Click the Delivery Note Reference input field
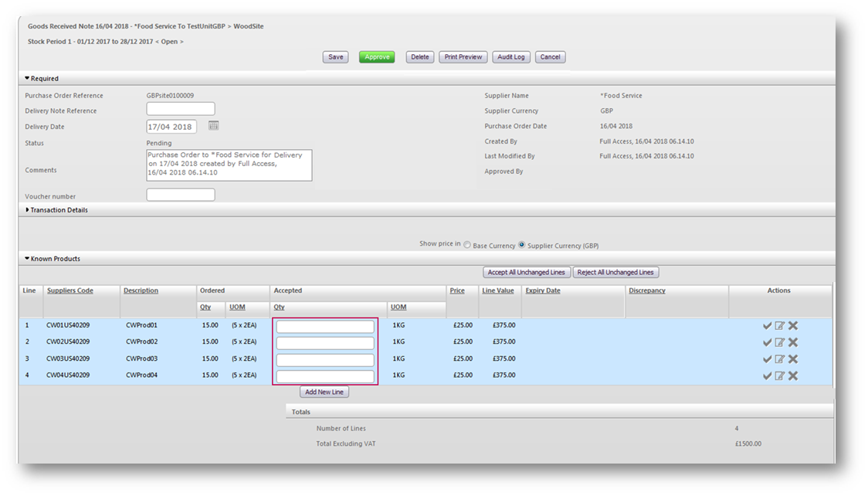 181,110
